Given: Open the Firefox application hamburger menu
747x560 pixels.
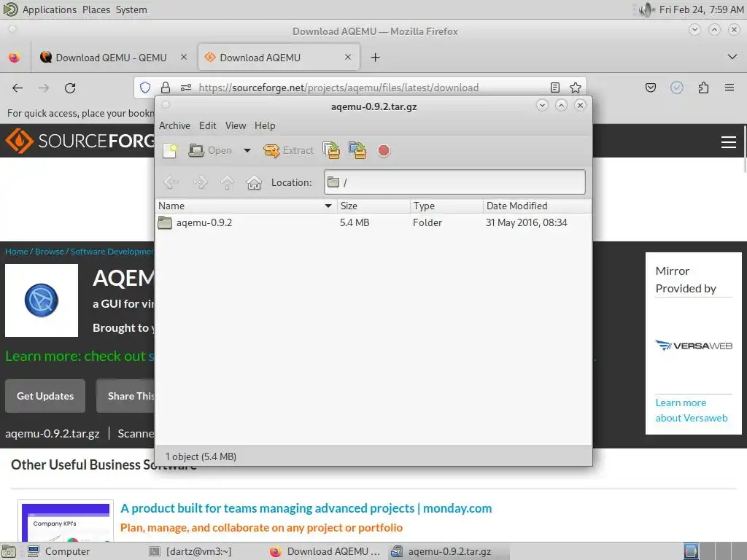Looking at the screenshot, I should pos(729,87).
